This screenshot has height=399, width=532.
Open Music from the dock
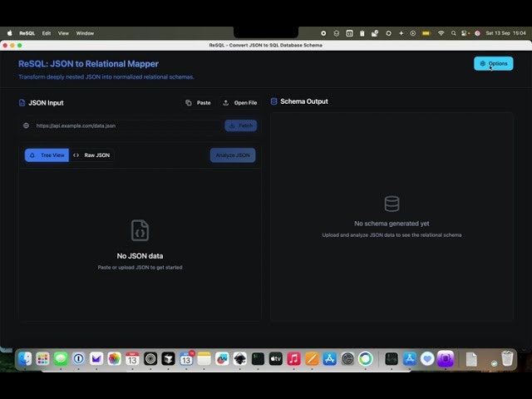[293, 359]
